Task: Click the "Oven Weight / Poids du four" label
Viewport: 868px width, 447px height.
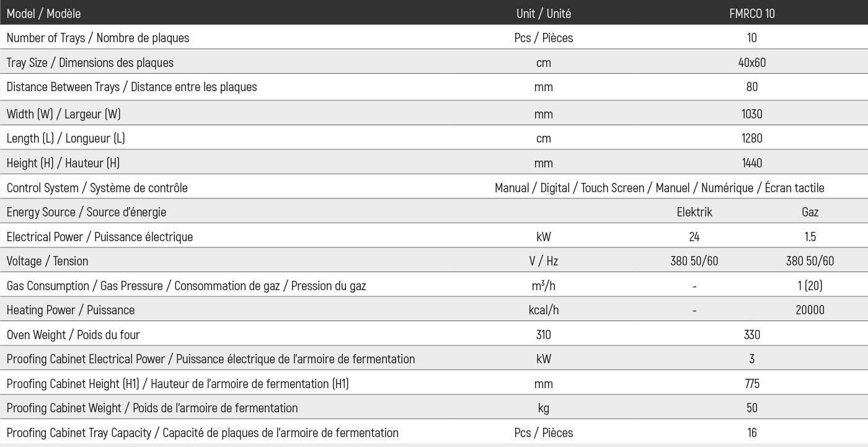Action: (73, 335)
